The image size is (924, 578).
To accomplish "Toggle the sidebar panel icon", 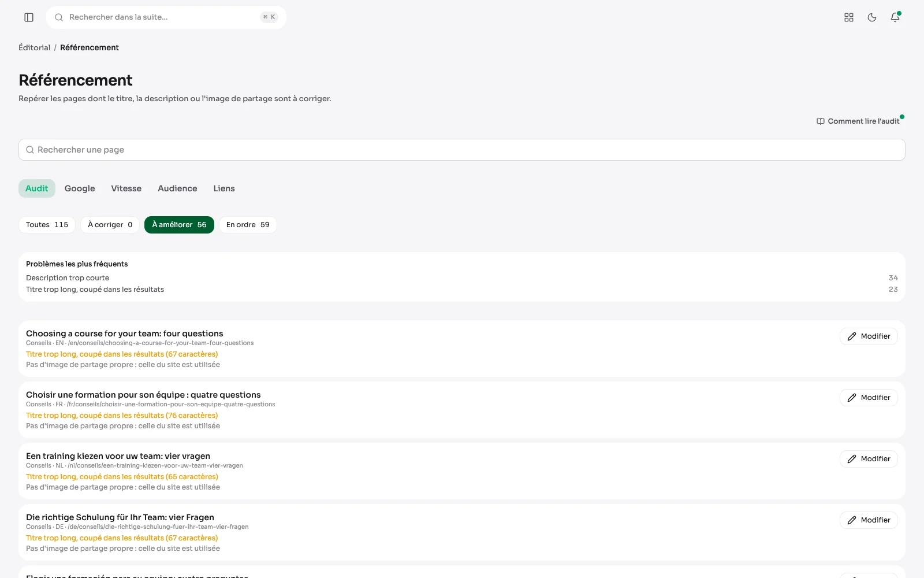I will click(29, 17).
